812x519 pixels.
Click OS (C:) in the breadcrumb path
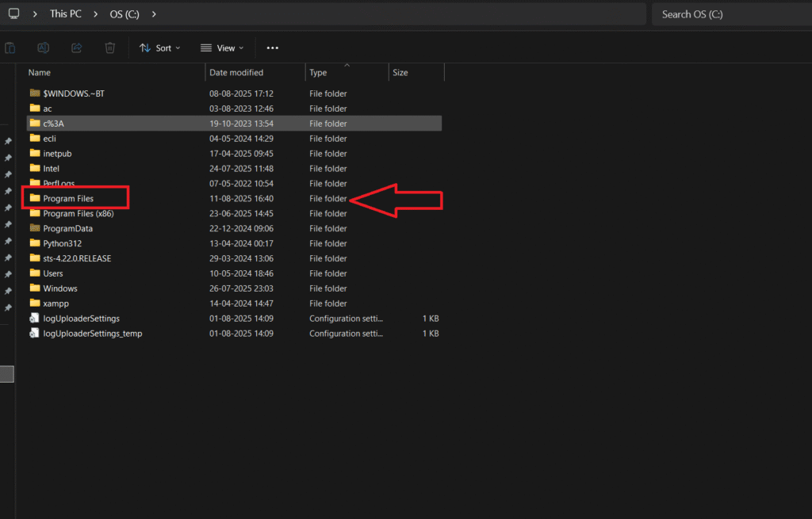point(124,14)
